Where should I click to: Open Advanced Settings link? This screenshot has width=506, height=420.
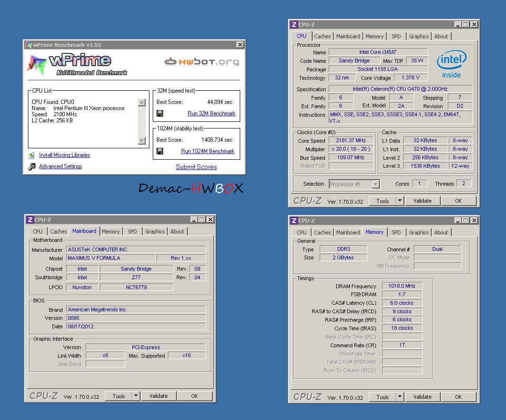(x=61, y=166)
